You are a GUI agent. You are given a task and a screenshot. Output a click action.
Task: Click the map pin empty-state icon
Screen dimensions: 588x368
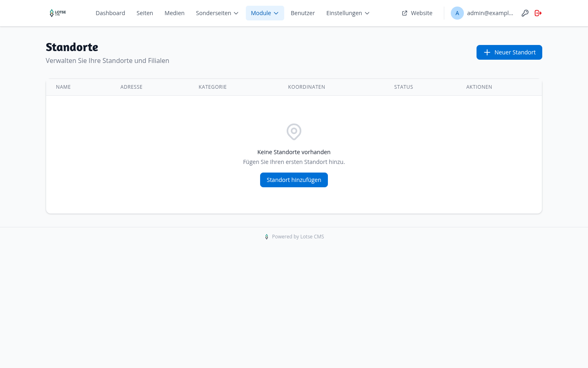(x=294, y=132)
